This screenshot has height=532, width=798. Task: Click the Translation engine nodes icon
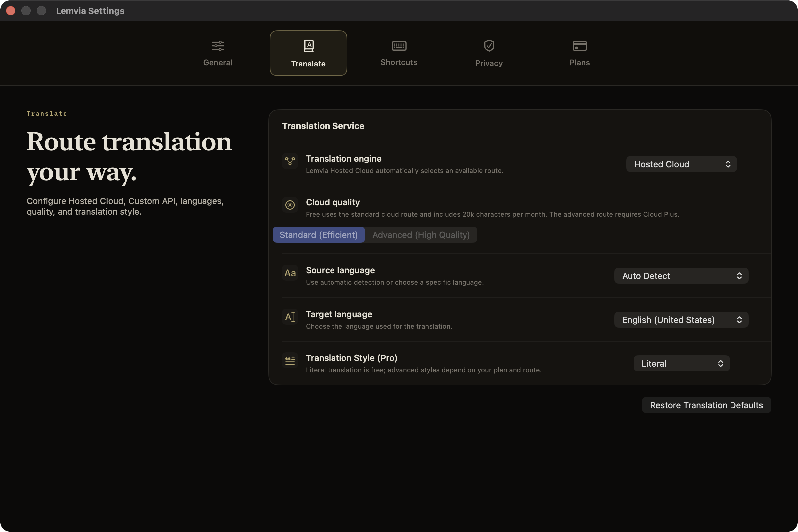[x=290, y=161]
